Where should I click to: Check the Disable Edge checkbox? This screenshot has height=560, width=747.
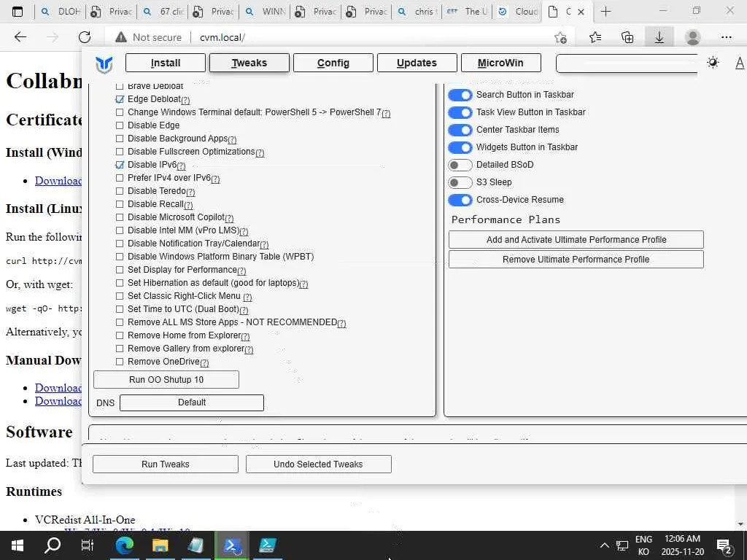pyautogui.click(x=120, y=125)
